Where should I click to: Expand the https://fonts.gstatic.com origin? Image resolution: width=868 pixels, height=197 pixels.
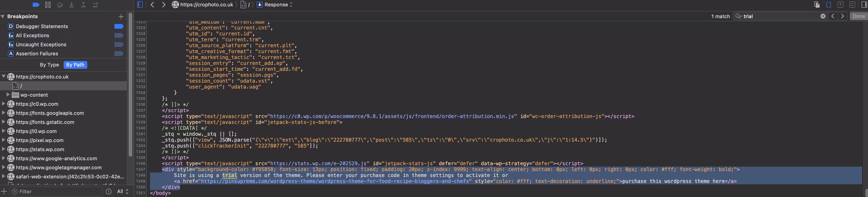pos(3,122)
